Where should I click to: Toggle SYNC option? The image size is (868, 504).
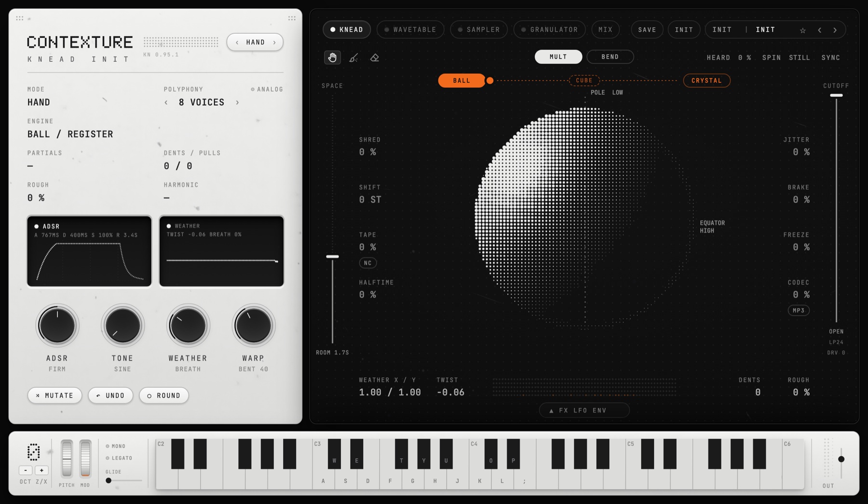click(x=830, y=57)
